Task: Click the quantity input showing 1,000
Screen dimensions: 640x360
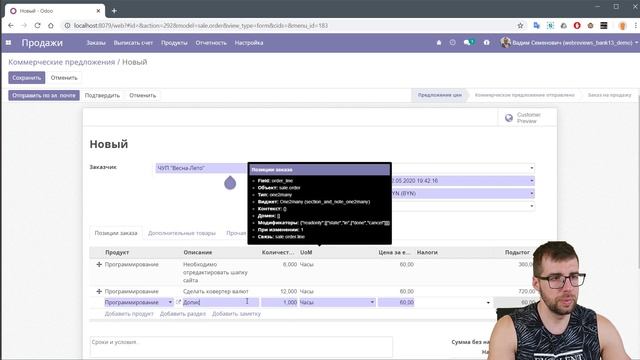Action: (279, 302)
